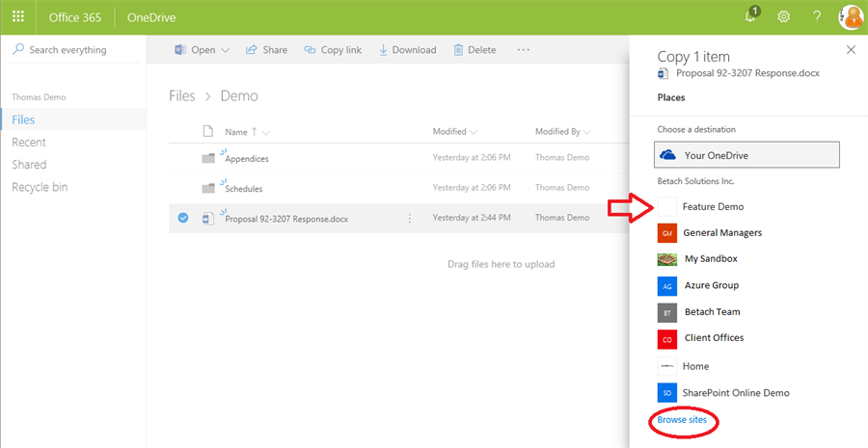Select Shared in the left navigation
This screenshot has width=868, height=448.
coord(29,165)
